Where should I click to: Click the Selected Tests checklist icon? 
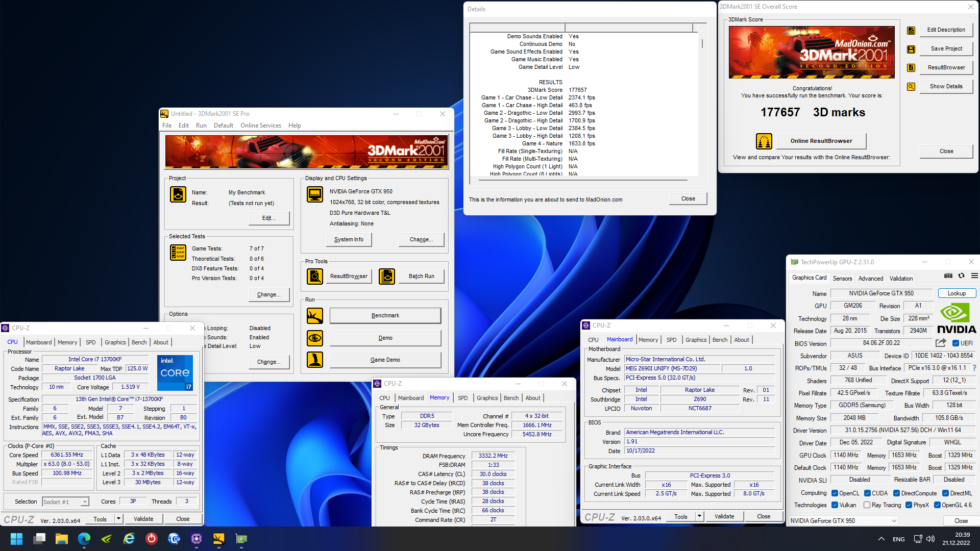click(x=178, y=253)
